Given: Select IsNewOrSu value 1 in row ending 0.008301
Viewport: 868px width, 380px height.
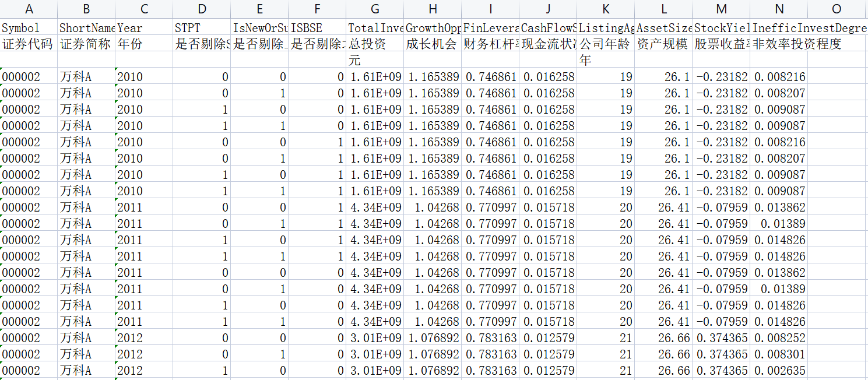Looking at the screenshot, I should (x=260, y=354).
